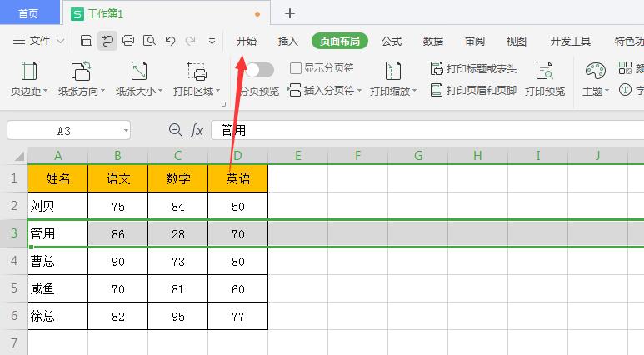Click the 英语 header cell

pyautogui.click(x=237, y=178)
